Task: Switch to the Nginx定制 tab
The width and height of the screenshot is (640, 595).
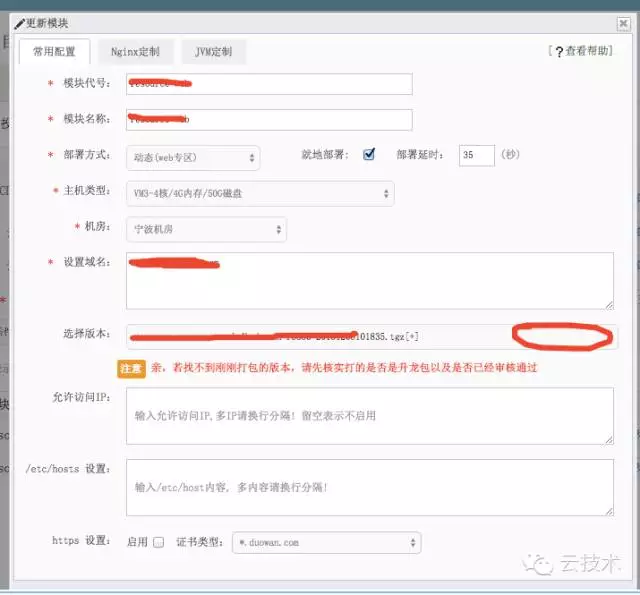Action: pyautogui.click(x=135, y=52)
